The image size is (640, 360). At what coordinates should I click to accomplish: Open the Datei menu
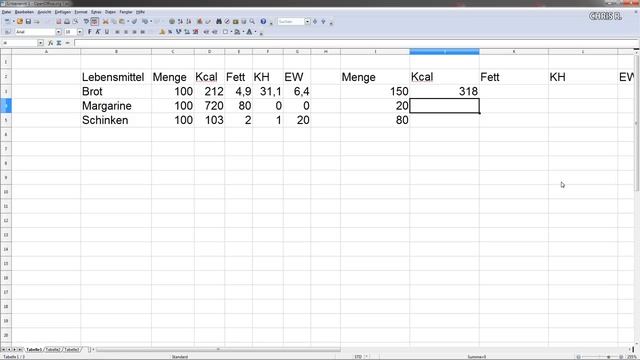click(6, 12)
